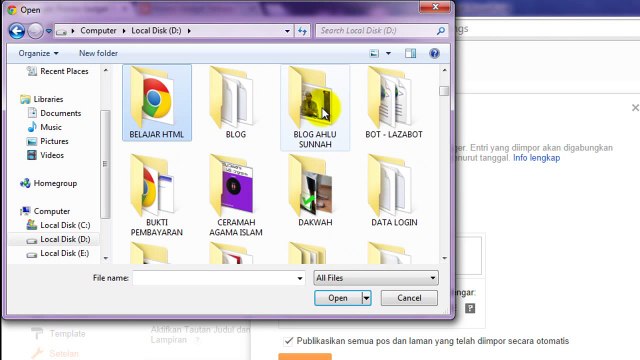Open Pictures library
The height and width of the screenshot is (360, 640).
[x=48, y=141]
